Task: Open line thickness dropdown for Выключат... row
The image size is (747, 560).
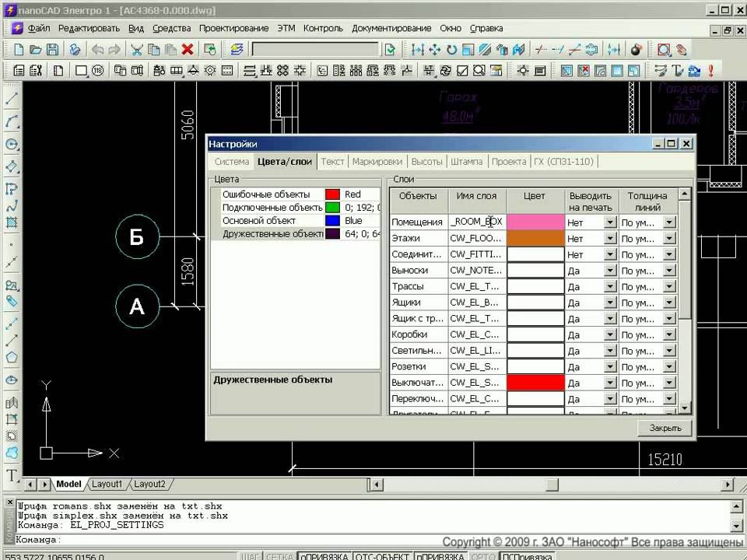Action: [669, 383]
